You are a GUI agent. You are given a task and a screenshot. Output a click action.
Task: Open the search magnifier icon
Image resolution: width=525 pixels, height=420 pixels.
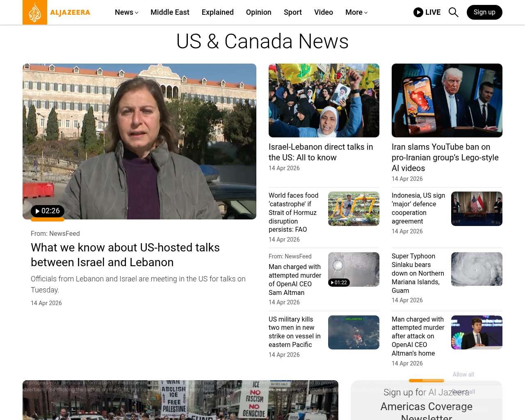coord(453,12)
